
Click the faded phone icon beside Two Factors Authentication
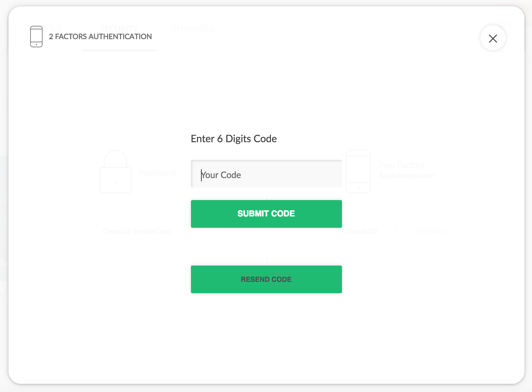358,171
